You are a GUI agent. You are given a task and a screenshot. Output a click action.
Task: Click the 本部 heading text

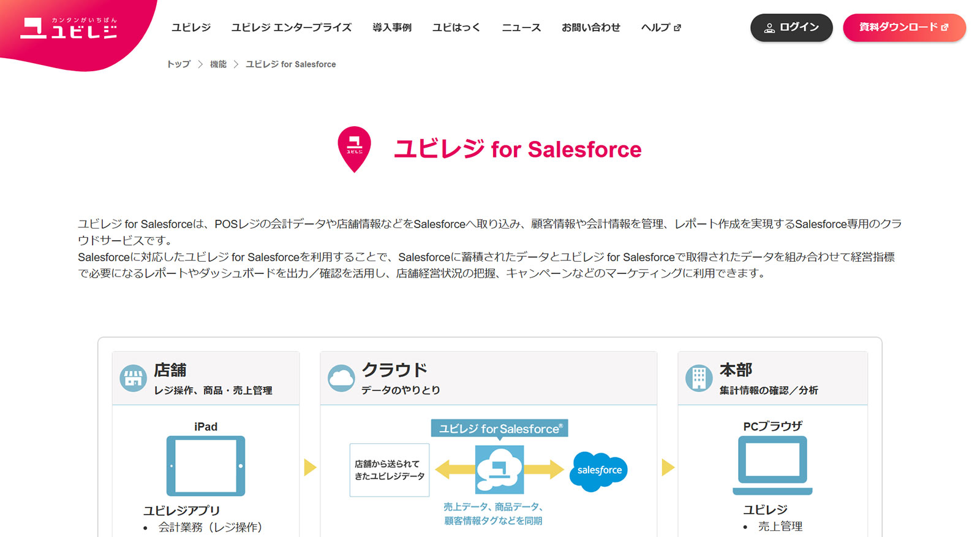click(736, 370)
